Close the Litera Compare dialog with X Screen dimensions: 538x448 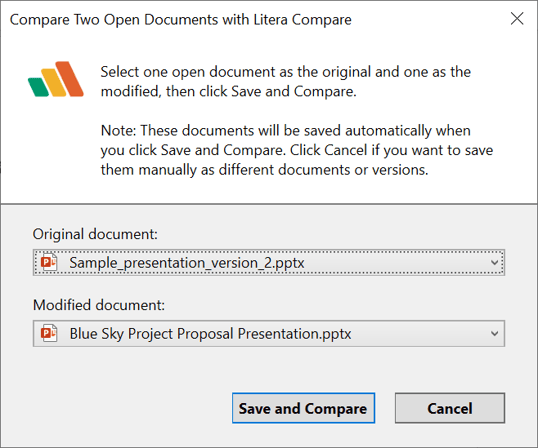(x=517, y=19)
